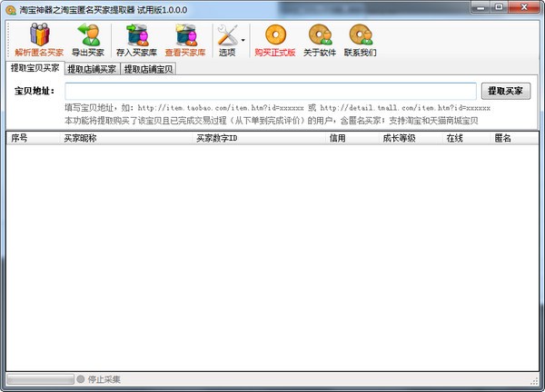Click the 在线 column header
This screenshot has width=545, height=392.
[466, 138]
